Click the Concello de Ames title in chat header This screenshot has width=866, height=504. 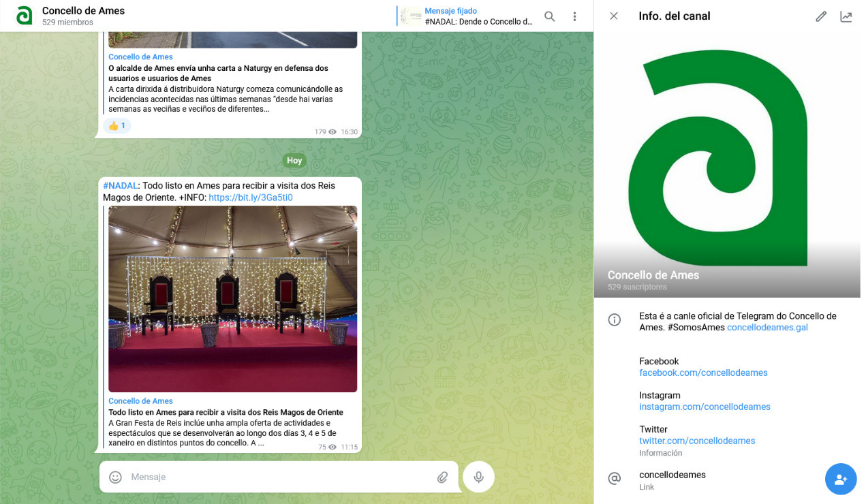[x=83, y=11]
